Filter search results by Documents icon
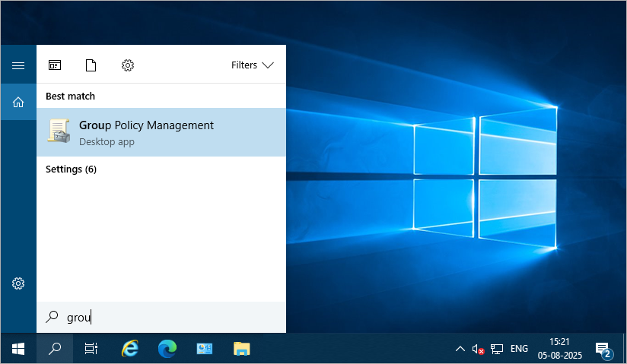Screen dimensions: 627x364 91,65
